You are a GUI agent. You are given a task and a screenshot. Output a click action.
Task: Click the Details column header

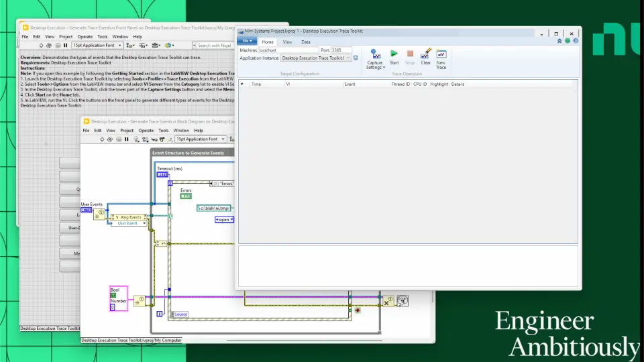[x=458, y=84]
